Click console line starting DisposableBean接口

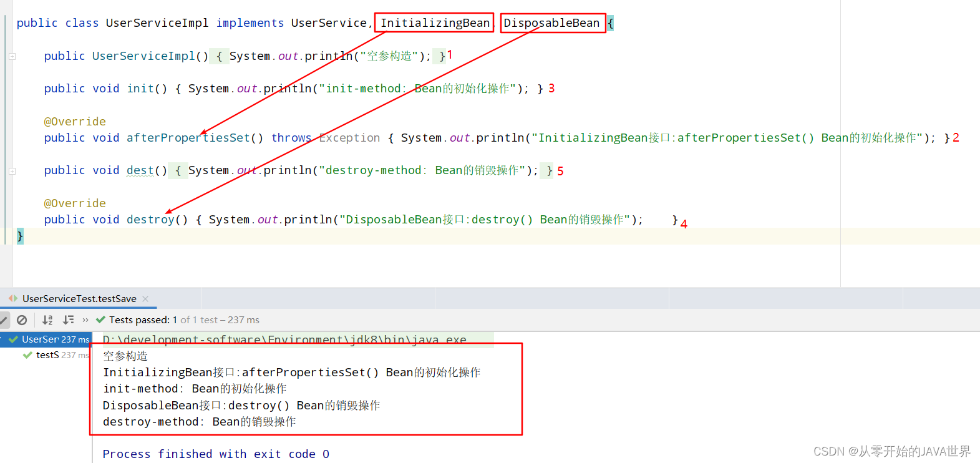pyautogui.click(x=241, y=406)
